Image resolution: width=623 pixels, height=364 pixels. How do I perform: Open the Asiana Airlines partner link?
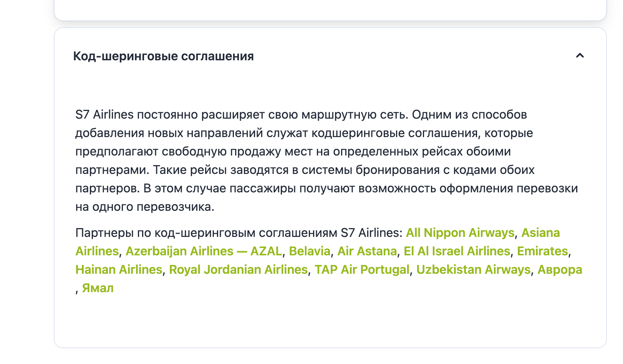coord(540,233)
